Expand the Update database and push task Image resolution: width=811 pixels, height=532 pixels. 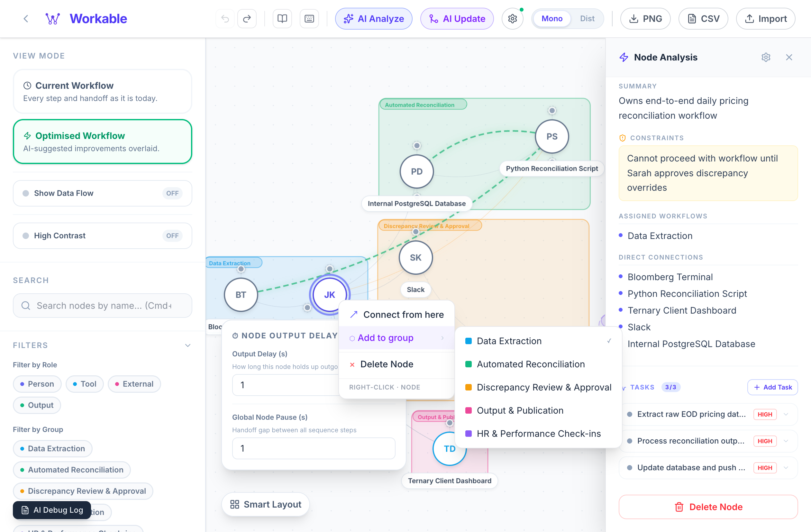click(786, 468)
